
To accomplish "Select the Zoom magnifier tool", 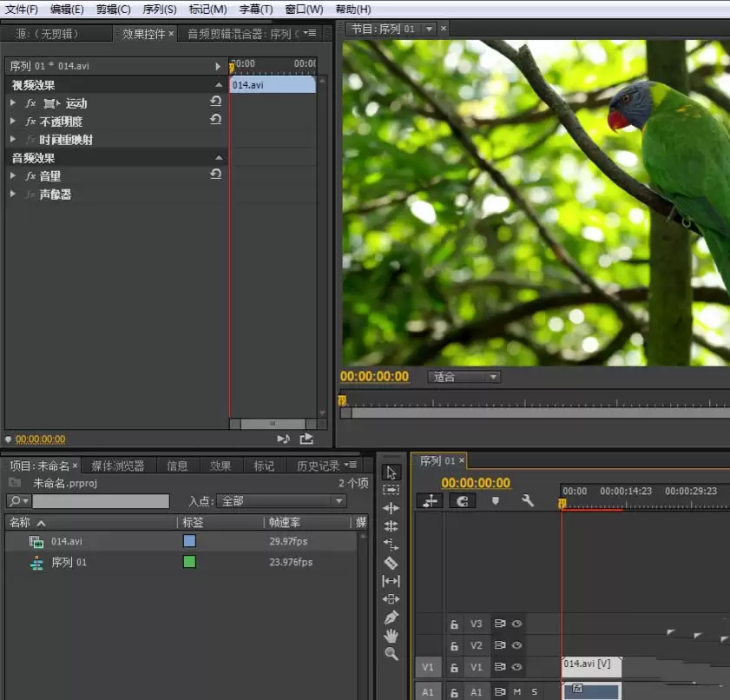I will tap(391, 654).
